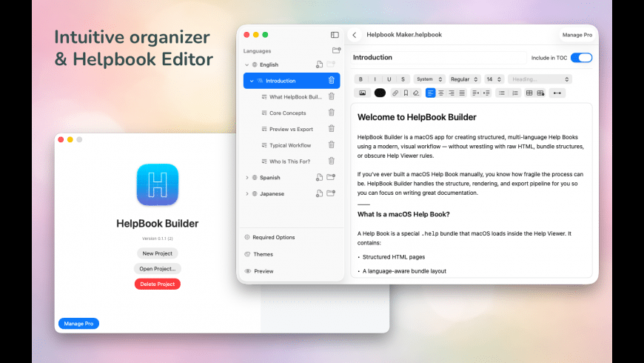Disable the Include in TOC switch

coord(581,58)
